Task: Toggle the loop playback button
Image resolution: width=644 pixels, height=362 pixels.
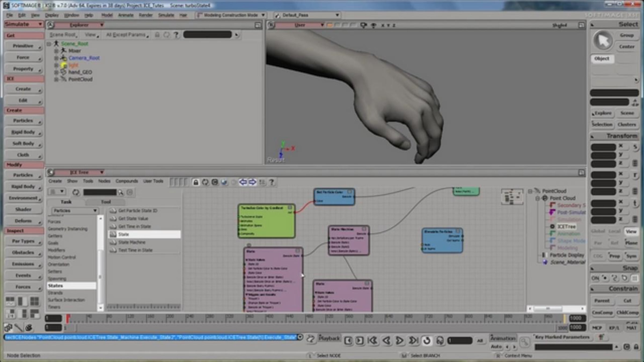Action: [x=427, y=341]
